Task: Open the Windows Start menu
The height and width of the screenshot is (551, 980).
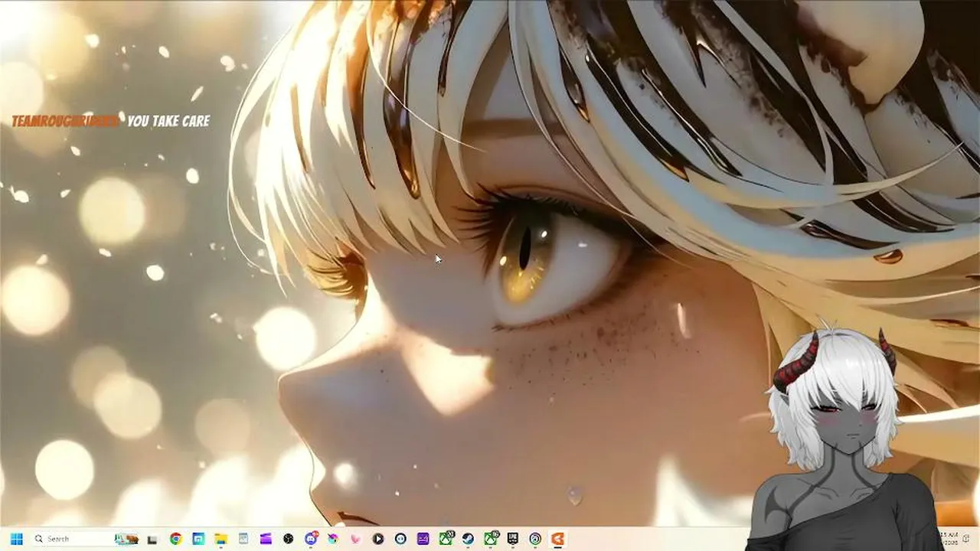Action: coord(16,539)
